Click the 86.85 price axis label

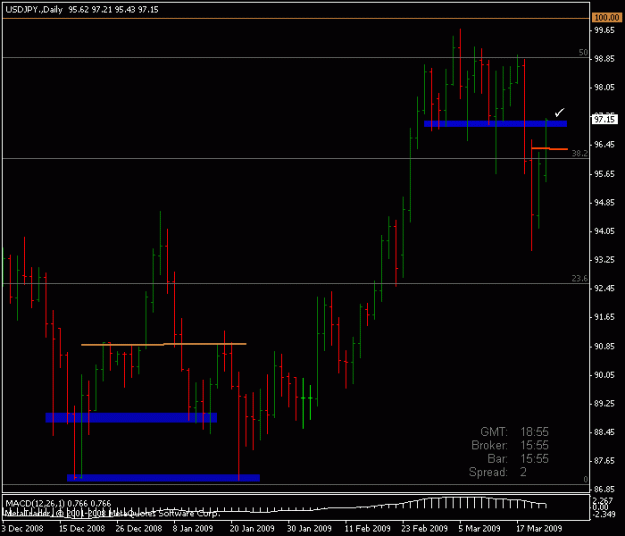(604, 489)
